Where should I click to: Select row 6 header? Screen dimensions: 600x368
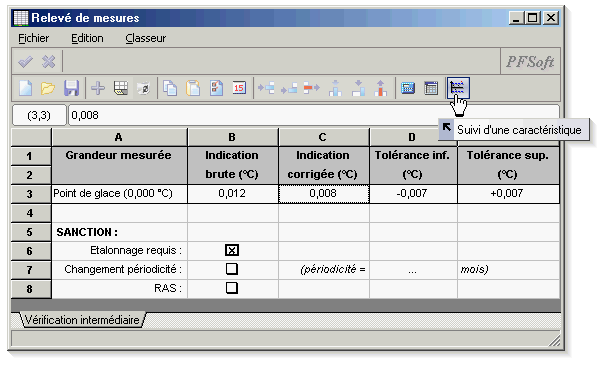tap(31, 251)
